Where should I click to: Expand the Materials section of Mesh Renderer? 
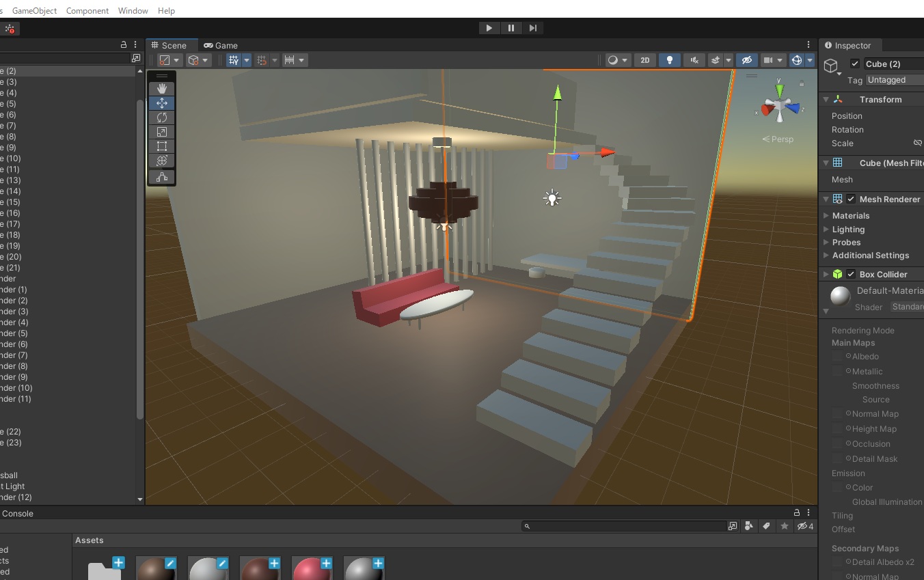coord(827,215)
